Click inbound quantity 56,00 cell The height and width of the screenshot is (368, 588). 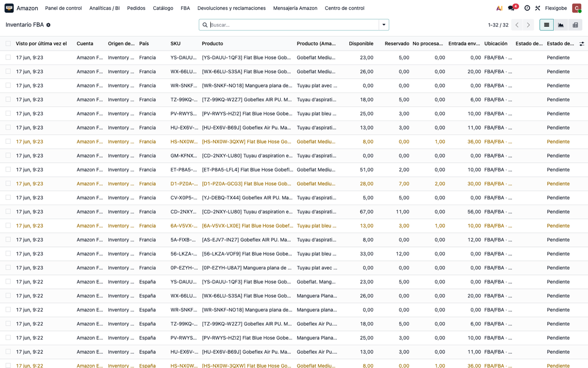pos(474,212)
